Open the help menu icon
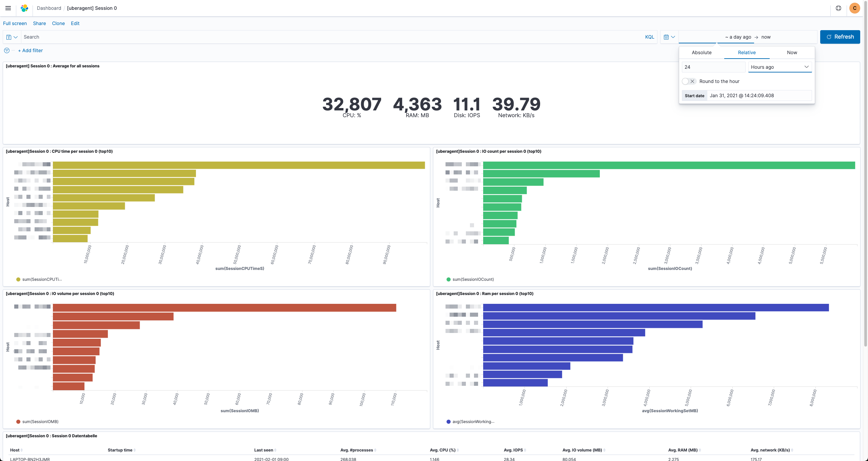Viewport: 868px width, 461px height. (x=838, y=8)
